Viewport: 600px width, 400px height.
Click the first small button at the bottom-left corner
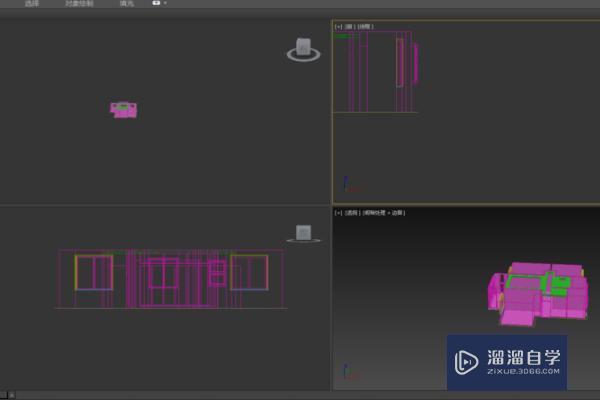tap(3, 395)
